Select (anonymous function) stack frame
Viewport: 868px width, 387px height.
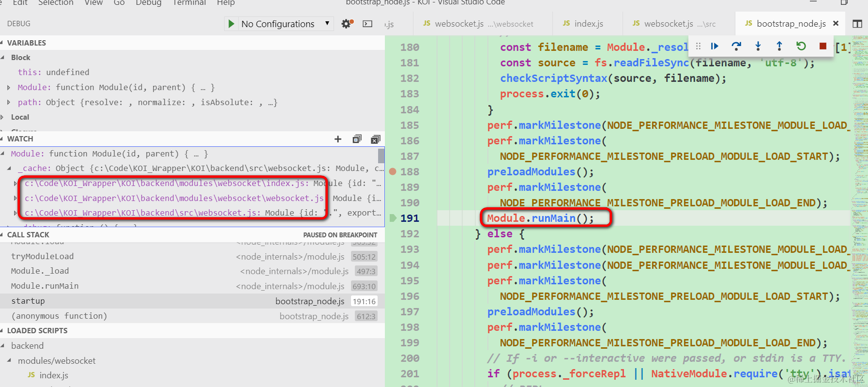[x=192, y=316]
